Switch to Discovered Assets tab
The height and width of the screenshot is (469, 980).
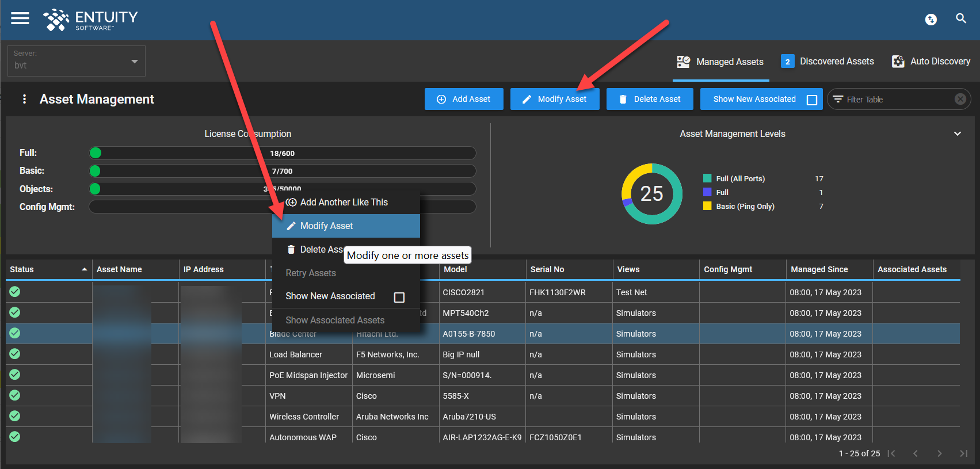click(x=828, y=61)
